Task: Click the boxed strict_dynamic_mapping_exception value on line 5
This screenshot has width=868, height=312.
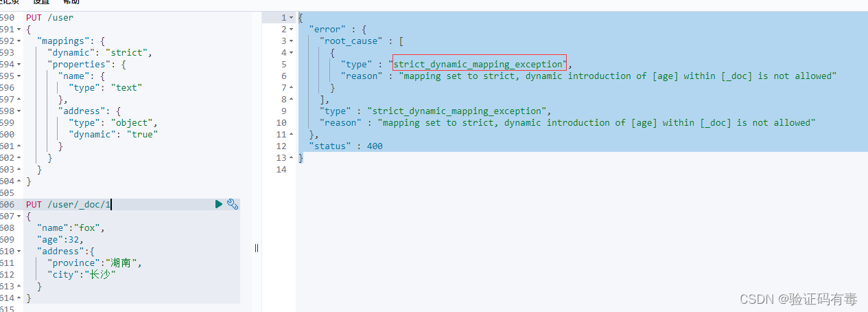Action: pos(480,64)
